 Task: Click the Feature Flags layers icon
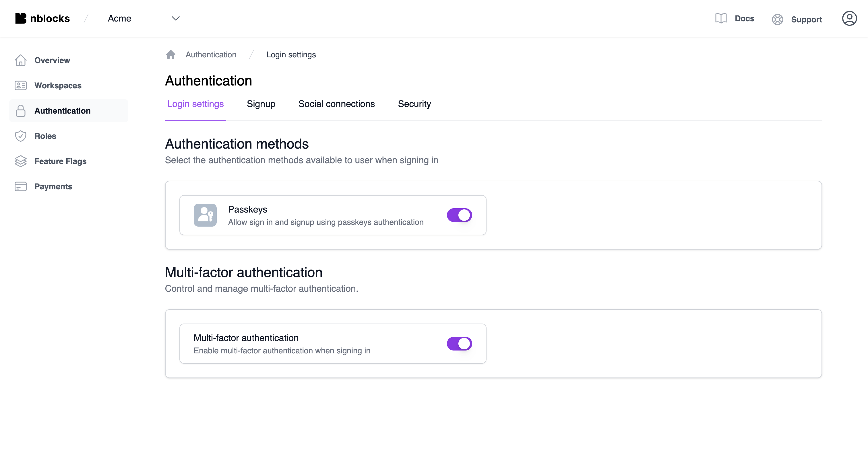tap(20, 161)
